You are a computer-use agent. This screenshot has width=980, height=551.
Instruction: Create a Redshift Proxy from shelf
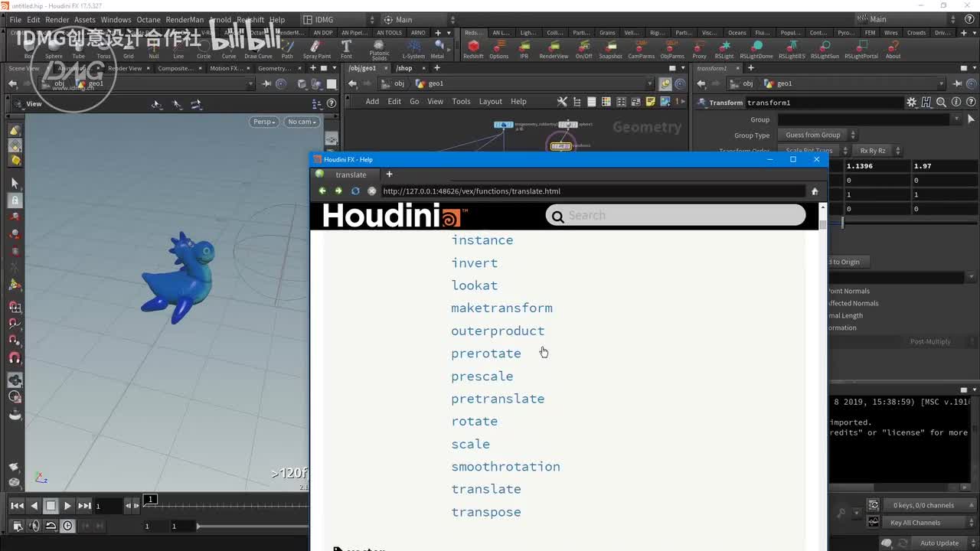(699, 49)
